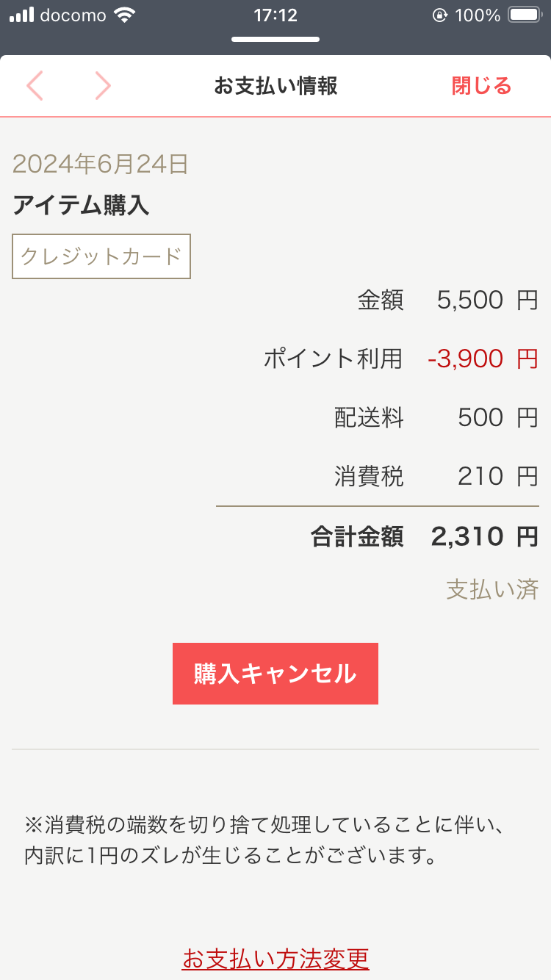551x980 pixels.
Task: Tap the 2024年6月24日 date text
Action: (101, 164)
